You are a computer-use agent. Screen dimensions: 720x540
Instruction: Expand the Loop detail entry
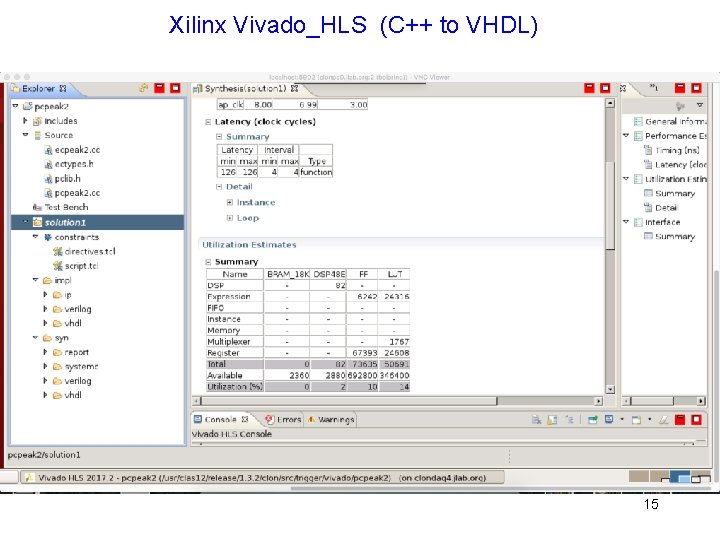(230, 218)
